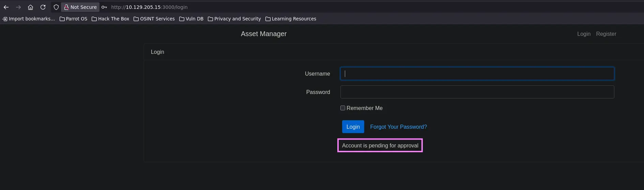This screenshot has height=190, width=644.
Task: Focus the Password input field
Action: click(x=477, y=92)
